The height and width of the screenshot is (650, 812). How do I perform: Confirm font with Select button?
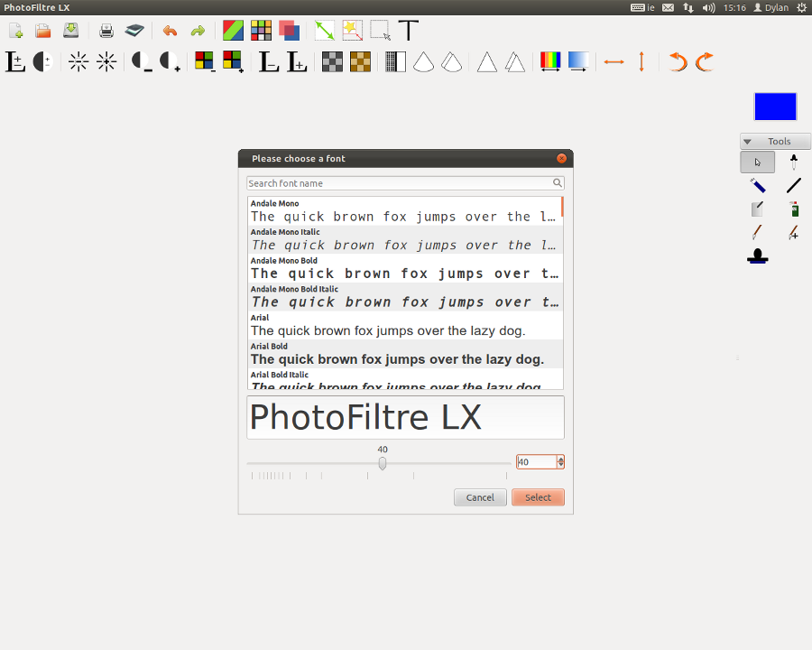pyautogui.click(x=538, y=497)
